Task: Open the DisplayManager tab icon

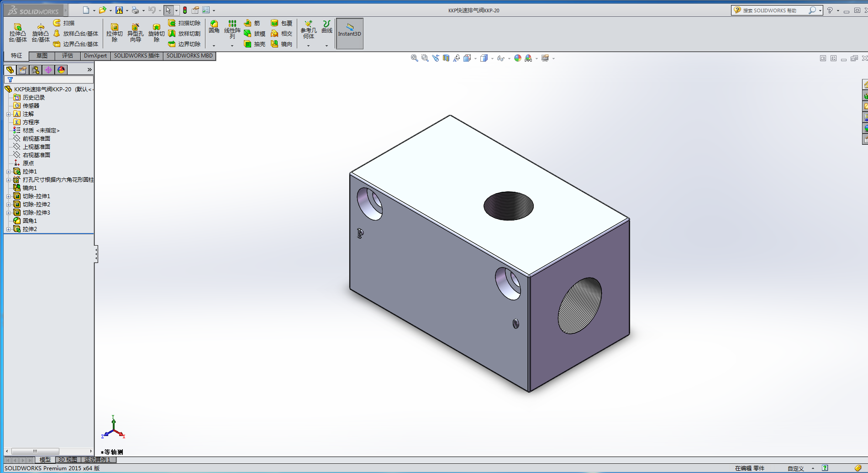Action: point(61,70)
